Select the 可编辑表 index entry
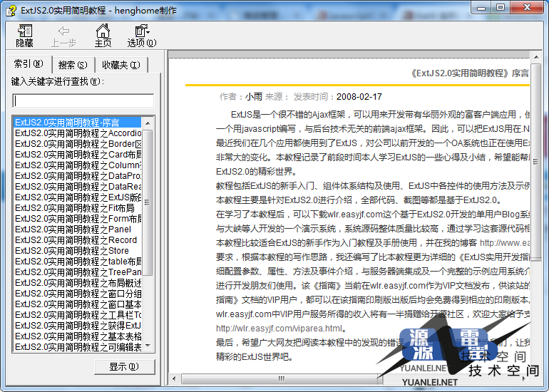Image resolution: width=549 pixels, height=392 pixels. (78, 347)
